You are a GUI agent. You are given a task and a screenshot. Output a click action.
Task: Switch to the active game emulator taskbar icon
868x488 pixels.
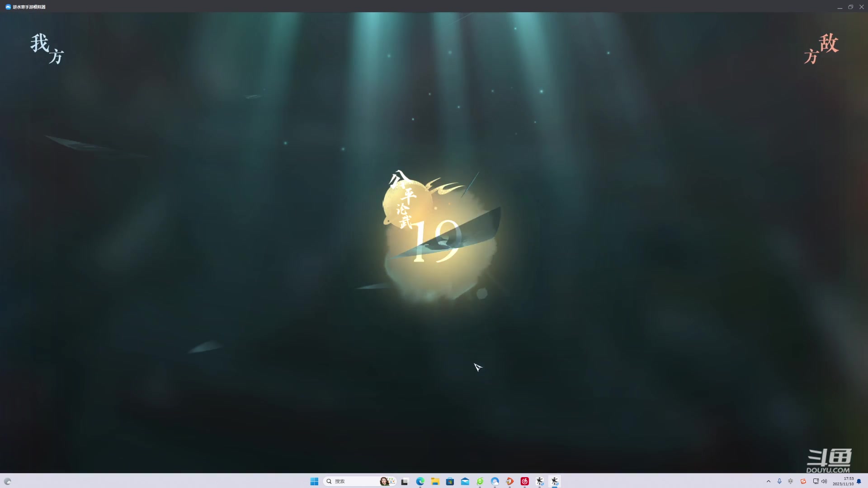(555, 481)
